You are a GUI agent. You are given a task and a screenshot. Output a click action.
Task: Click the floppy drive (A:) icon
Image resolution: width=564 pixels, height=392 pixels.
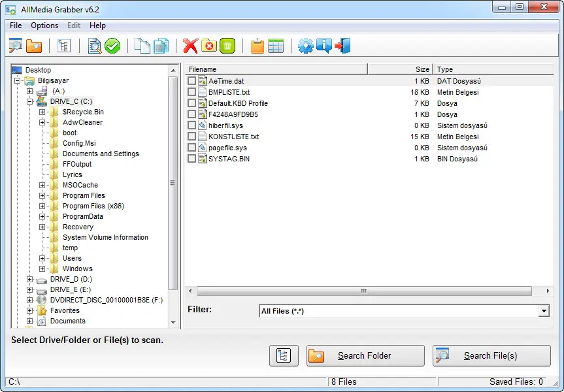tap(42, 91)
